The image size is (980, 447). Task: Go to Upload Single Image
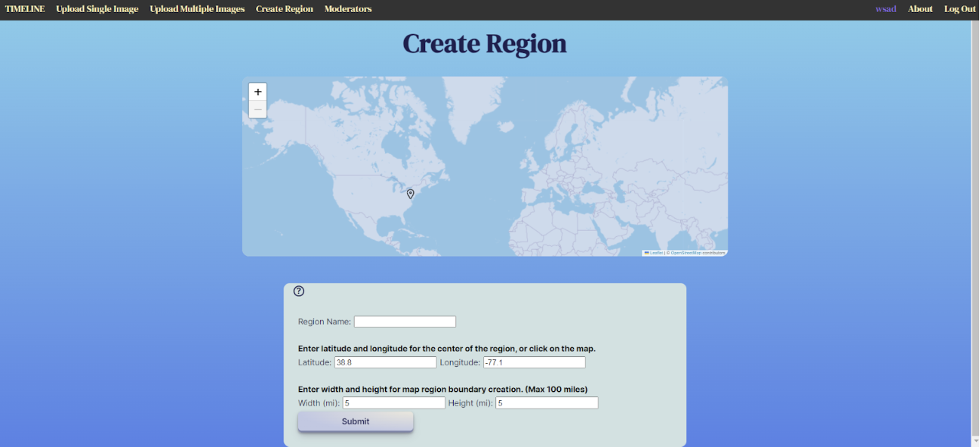click(x=97, y=9)
